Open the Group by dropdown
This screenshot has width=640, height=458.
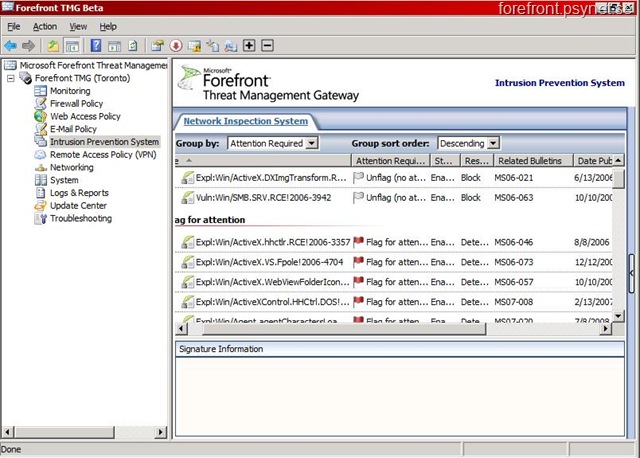tap(312, 144)
